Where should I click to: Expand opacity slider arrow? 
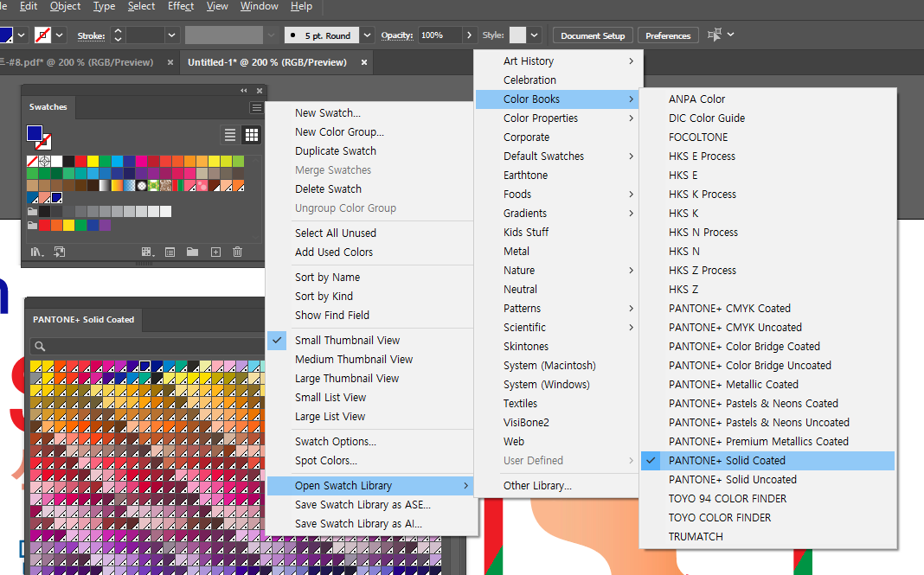[x=469, y=35]
